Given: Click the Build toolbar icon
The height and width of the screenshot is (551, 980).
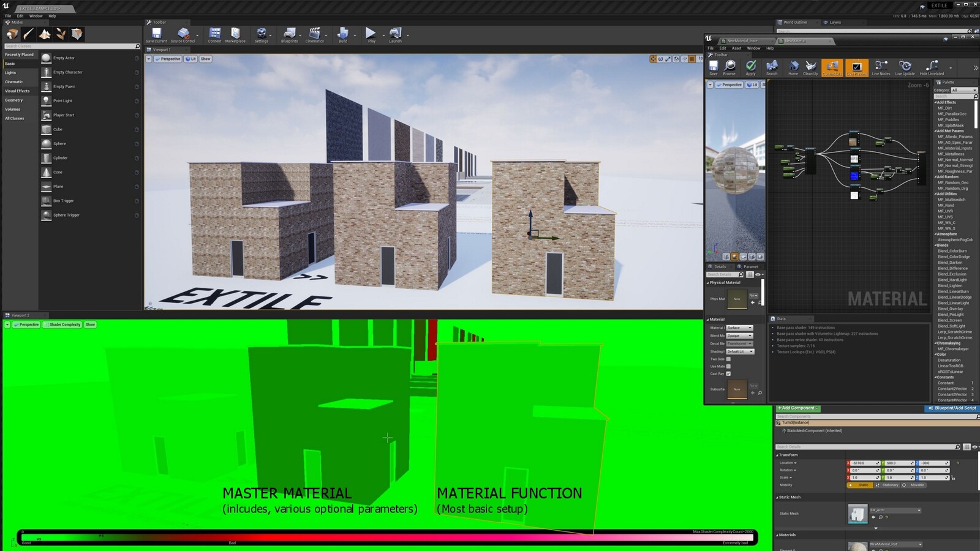Looking at the screenshot, I should coord(342,35).
